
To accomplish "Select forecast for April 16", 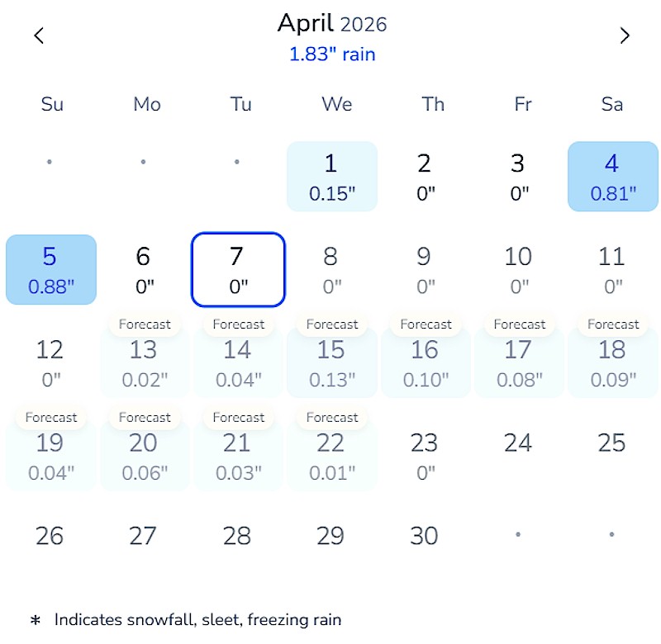I will click(425, 362).
